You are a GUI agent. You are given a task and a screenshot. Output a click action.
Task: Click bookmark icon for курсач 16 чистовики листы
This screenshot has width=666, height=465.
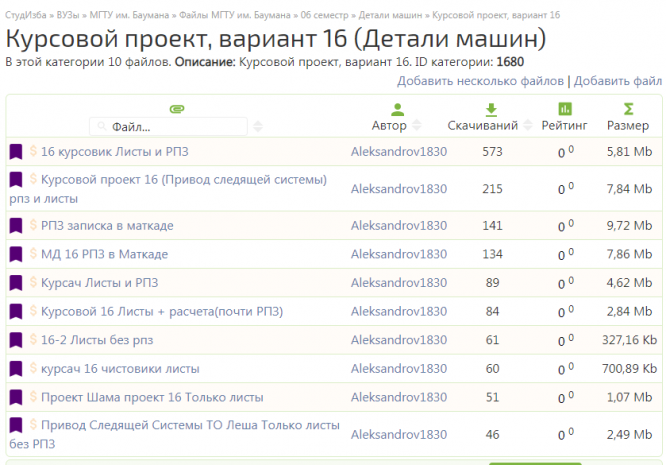tap(16, 369)
